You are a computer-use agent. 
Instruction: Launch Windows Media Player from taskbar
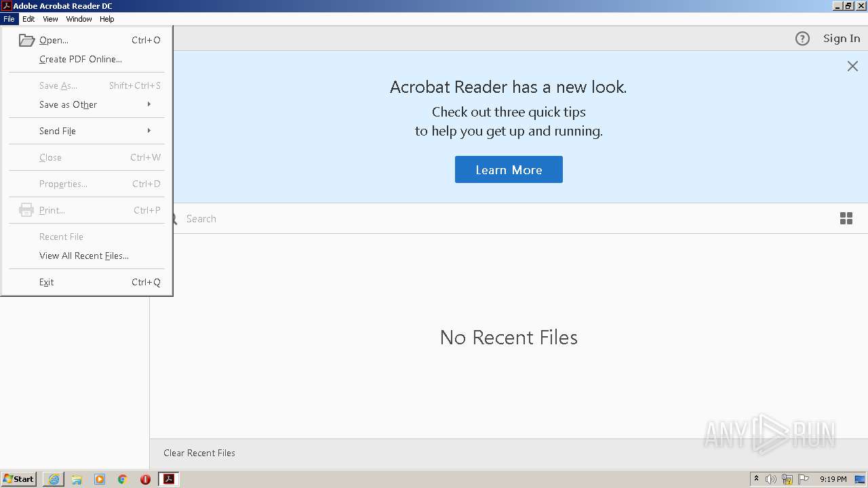click(100, 479)
